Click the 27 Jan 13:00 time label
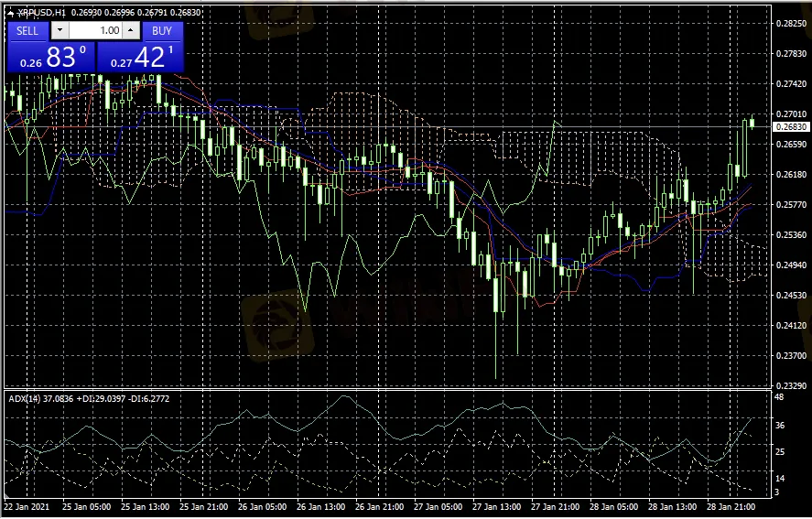 [x=495, y=506]
